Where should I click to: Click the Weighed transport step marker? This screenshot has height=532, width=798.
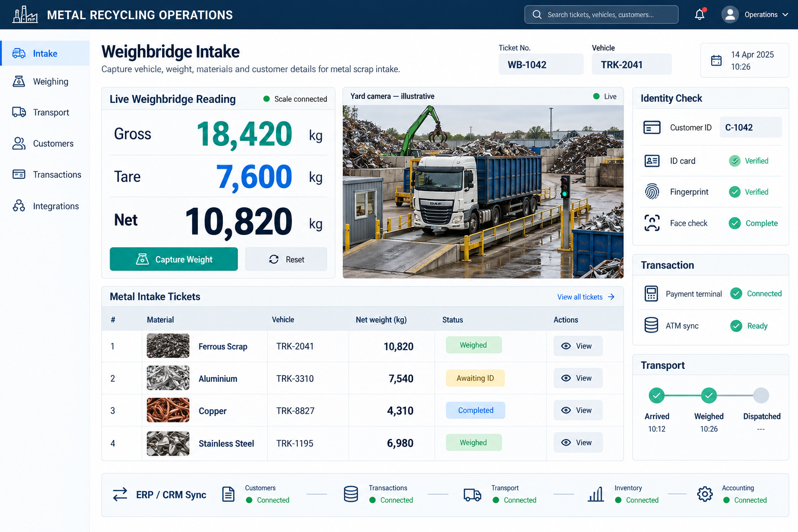pos(709,395)
